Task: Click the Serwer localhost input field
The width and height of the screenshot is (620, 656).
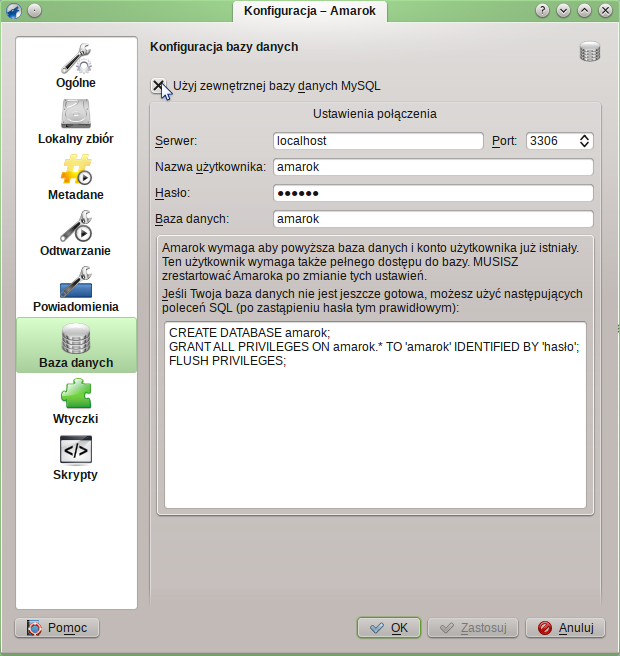Action: (377, 141)
